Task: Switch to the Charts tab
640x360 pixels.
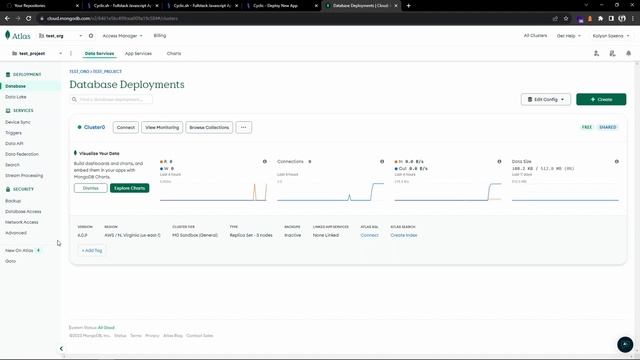Action: 174,53
